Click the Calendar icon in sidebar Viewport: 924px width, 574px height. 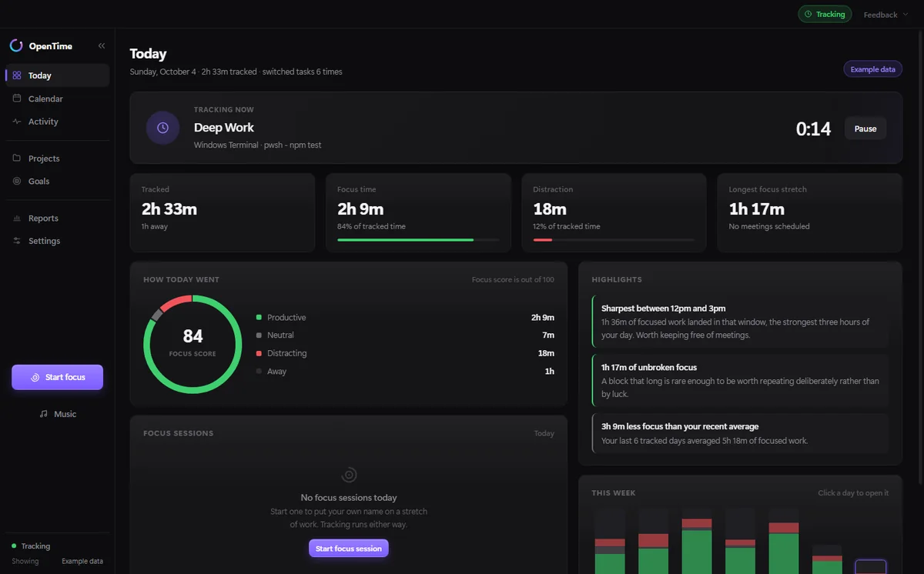(x=17, y=98)
